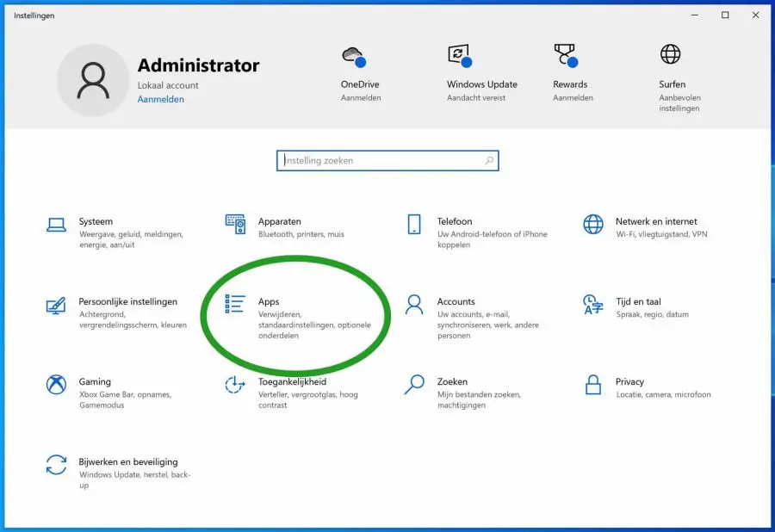This screenshot has width=775, height=532.
Task: Click 'Aanmelden' under OneDrive
Action: pyautogui.click(x=361, y=98)
